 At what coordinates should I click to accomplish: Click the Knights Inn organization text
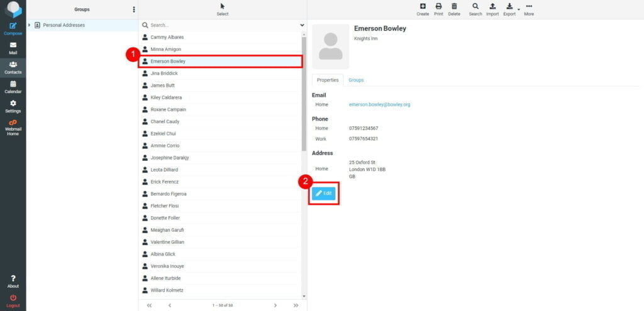pyautogui.click(x=365, y=38)
